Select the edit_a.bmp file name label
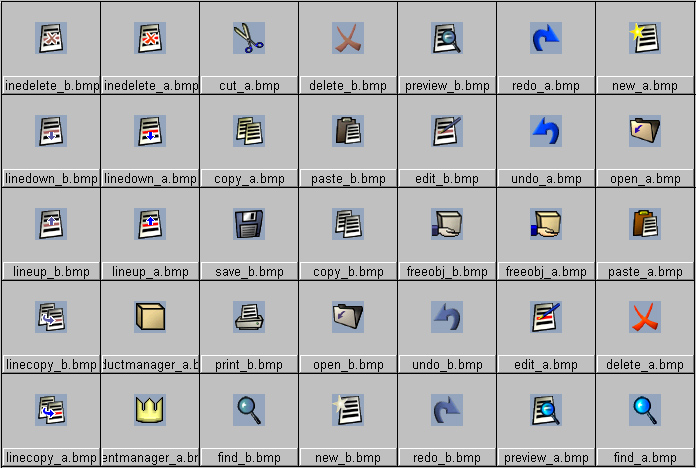The image size is (696, 468). [x=546, y=365]
